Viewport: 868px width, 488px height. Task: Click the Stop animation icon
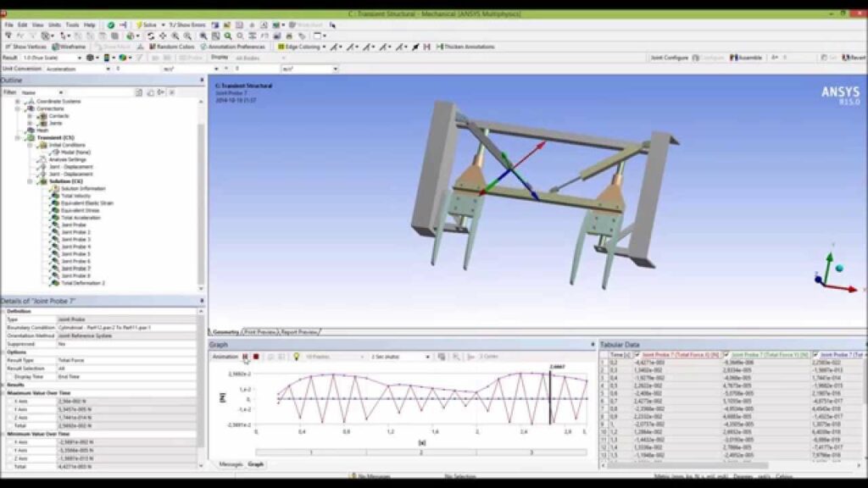click(x=256, y=355)
